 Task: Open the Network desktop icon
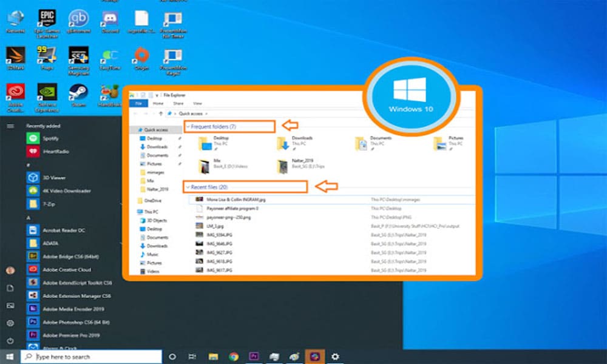click(x=16, y=22)
